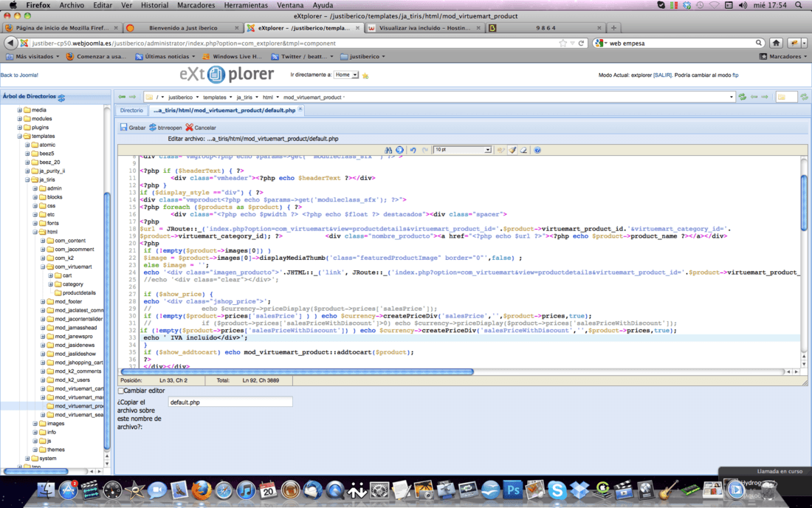Select the mod_footer folder in tree

pyautogui.click(x=69, y=301)
